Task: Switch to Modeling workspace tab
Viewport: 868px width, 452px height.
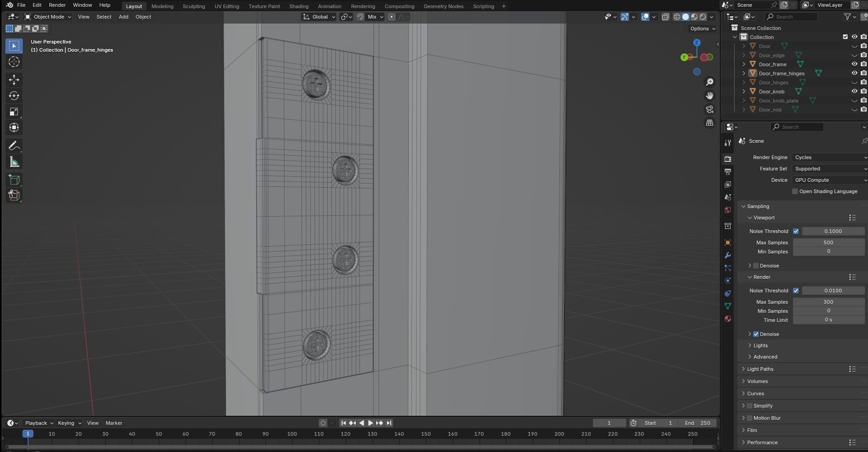Action: click(x=162, y=6)
